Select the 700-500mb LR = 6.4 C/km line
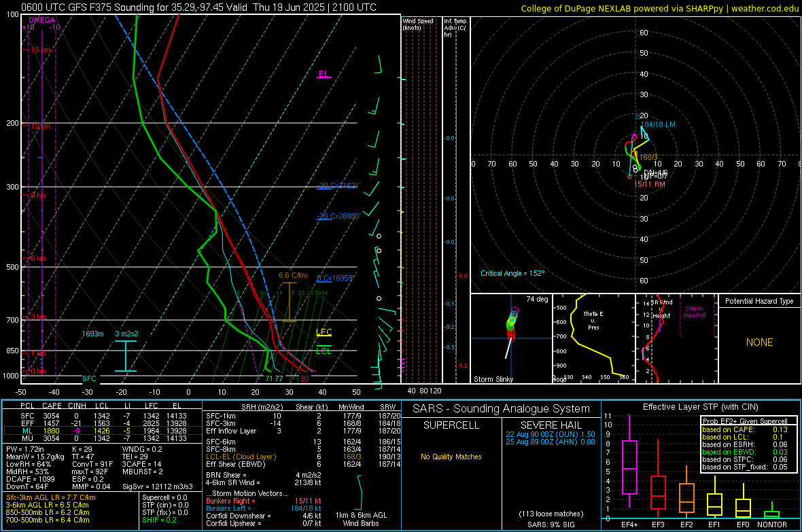The height and width of the screenshot is (532, 802). (48, 520)
